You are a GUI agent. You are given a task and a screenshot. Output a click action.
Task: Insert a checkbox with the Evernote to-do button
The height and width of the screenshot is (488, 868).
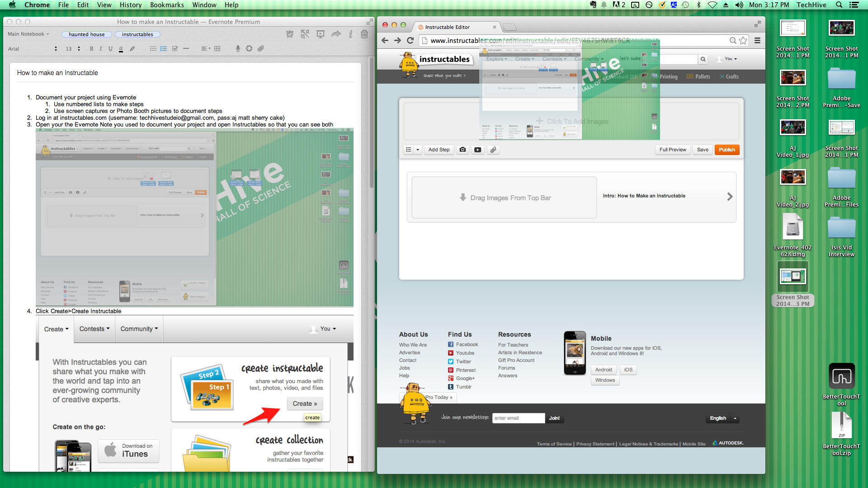[x=175, y=48]
